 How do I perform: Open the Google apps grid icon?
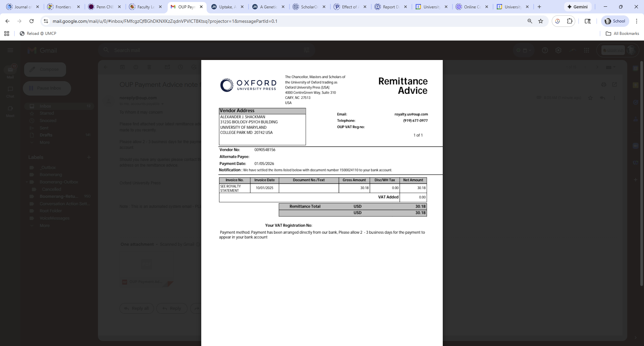(x=586, y=50)
